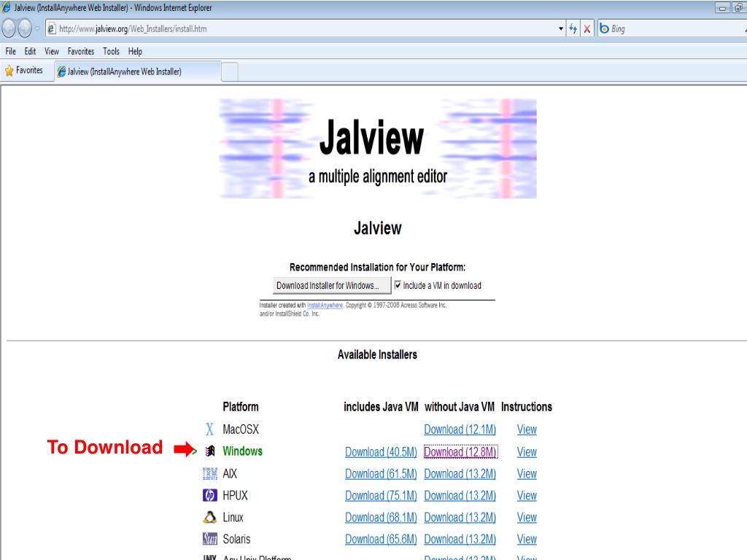
Task: Open the Edit menu
Action: coord(30,52)
